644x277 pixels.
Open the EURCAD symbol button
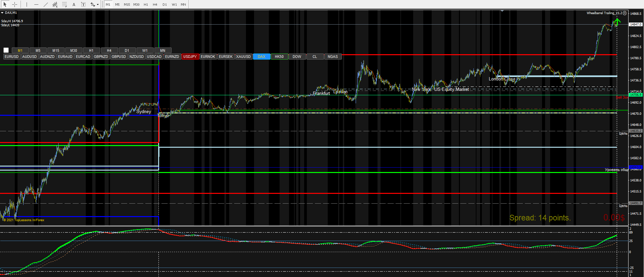(83, 57)
